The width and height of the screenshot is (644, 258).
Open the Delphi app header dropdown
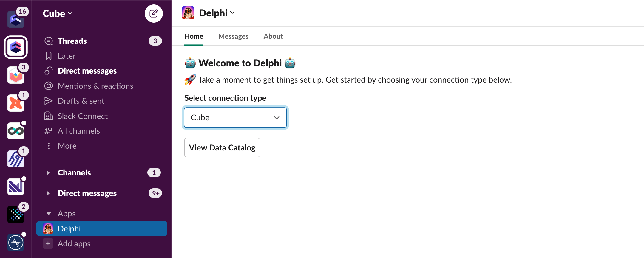[x=217, y=13]
